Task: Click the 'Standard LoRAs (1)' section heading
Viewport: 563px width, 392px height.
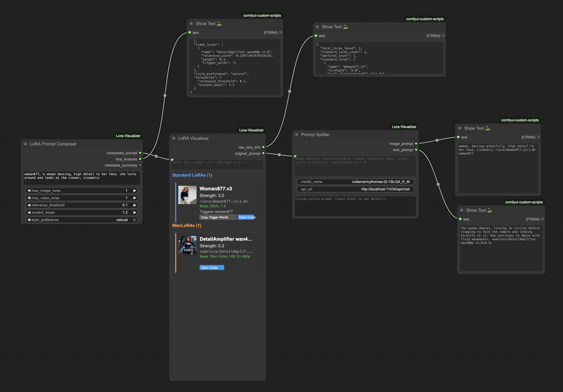Action: pyautogui.click(x=192, y=175)
